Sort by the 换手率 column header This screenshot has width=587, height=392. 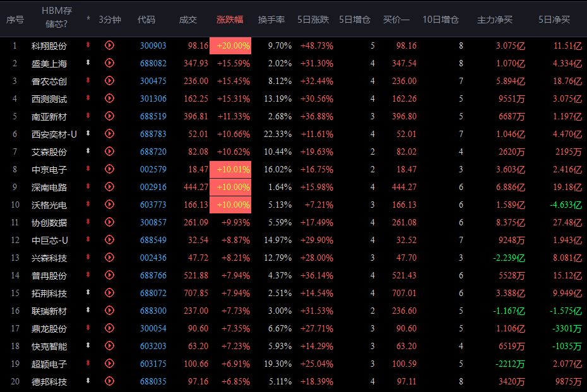click(271, 20)
